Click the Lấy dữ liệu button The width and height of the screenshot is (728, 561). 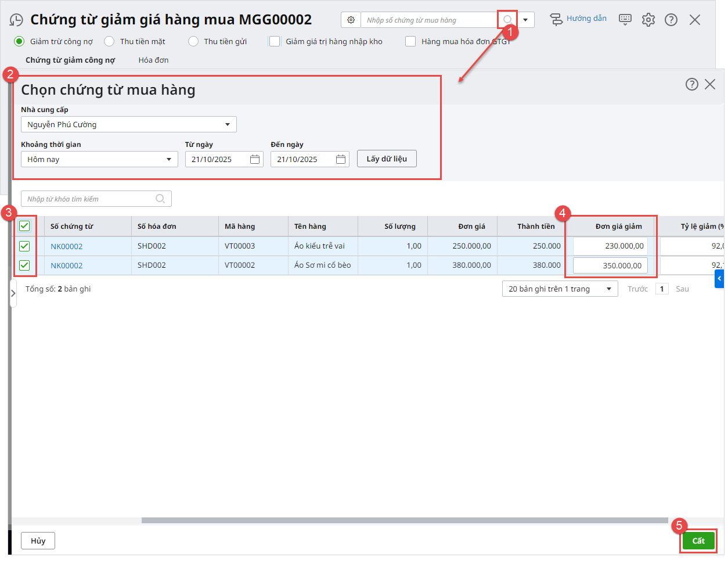pos(387,159)
